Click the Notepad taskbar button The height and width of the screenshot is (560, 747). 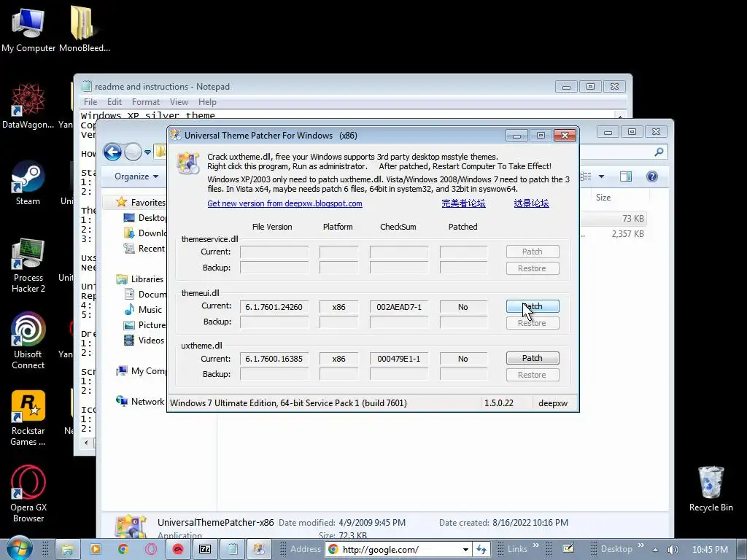point(232,550)
